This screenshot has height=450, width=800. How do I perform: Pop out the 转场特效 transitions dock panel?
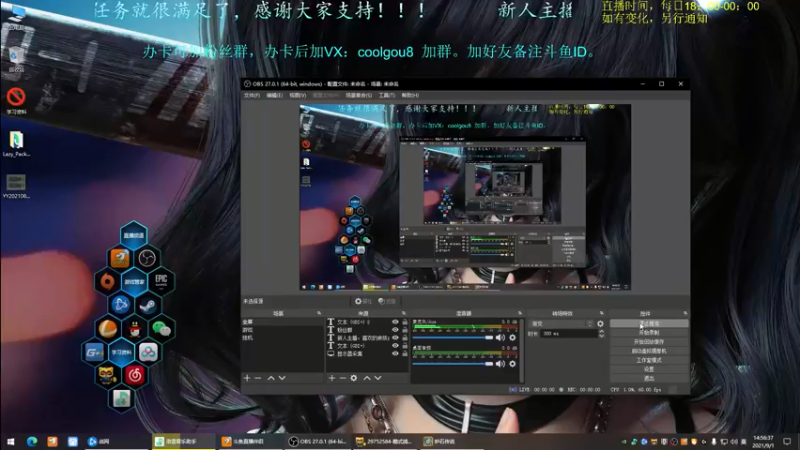(x=602, y=313)
